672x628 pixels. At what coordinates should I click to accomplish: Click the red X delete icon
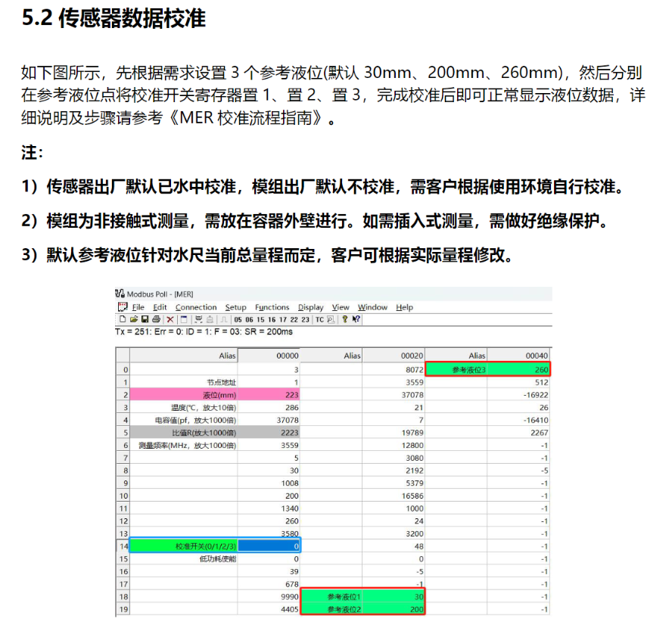click(170, 319)
